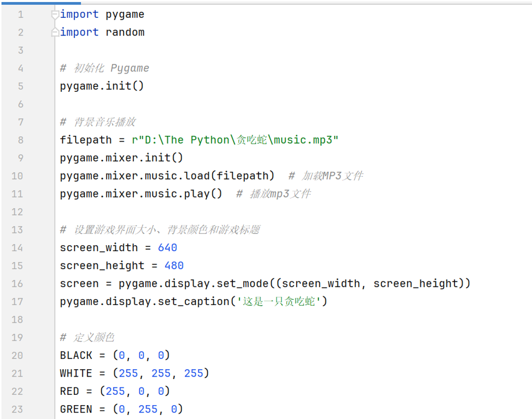
Task: Click the value 480 for screen_height
Action: click(x=174, y=266)
